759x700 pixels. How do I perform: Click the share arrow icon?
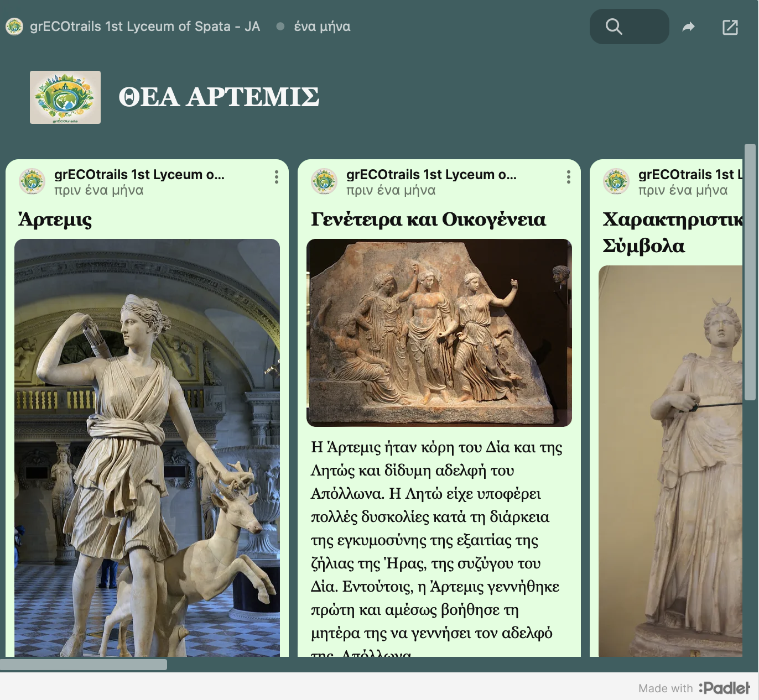coord(688,27)
